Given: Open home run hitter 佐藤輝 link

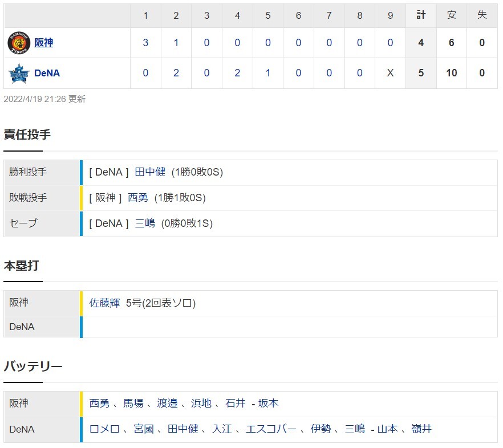Looking at the screenshot, I should 104,303.
